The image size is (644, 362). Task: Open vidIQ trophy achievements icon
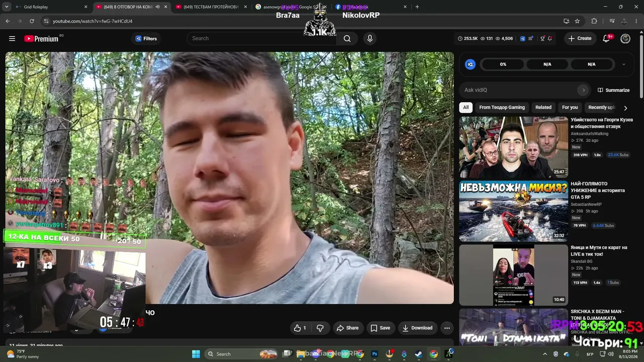pos(542,39)
